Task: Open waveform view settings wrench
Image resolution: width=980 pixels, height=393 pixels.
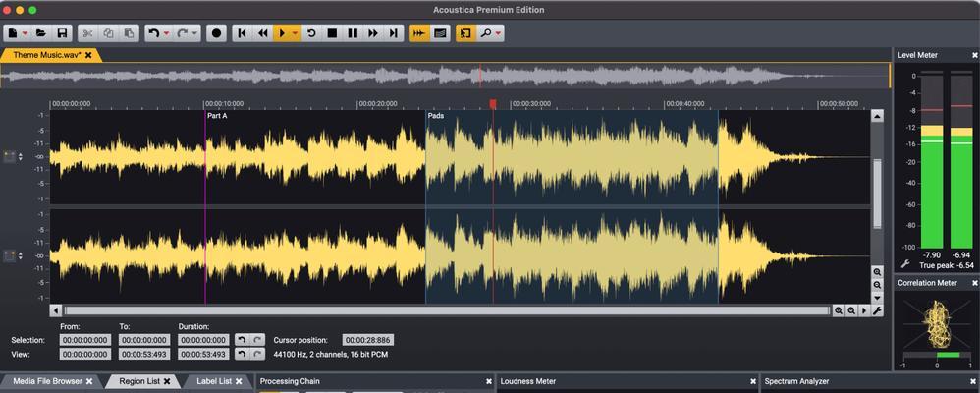Action: tap(877, 310)
